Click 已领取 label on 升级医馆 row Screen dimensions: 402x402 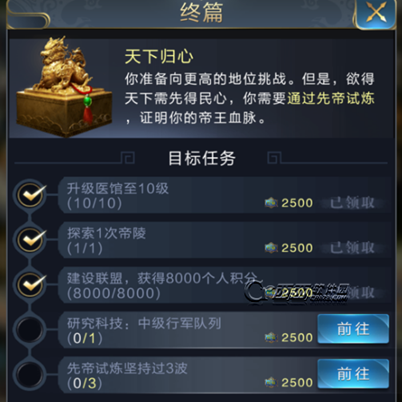352,203
